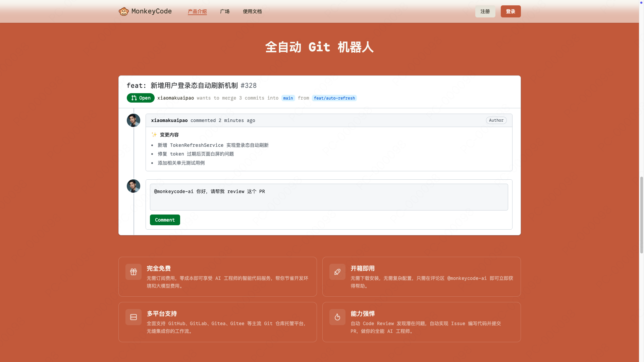Click the MonkeyCode monkey logo icon
Image resolution: width=644 pixels, height=362 pixels.
coord(124,11)
